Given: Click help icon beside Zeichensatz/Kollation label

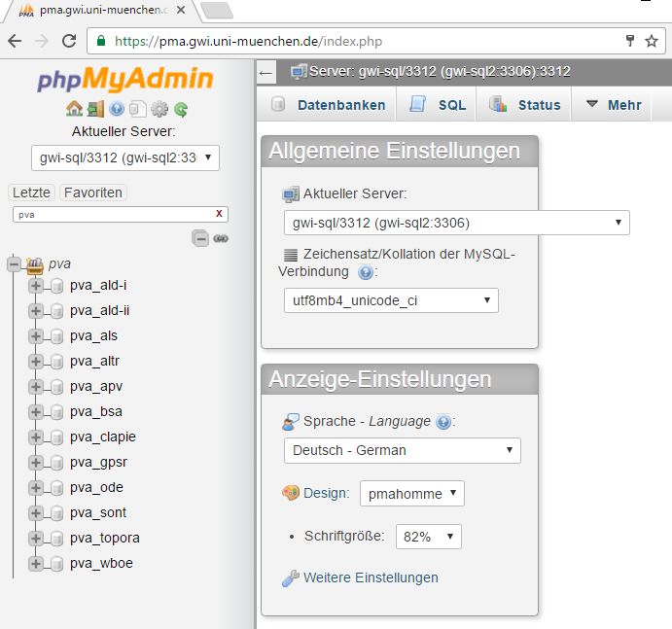Looking at the screenshot, I should pyautogui.click(x=366, y=272).
